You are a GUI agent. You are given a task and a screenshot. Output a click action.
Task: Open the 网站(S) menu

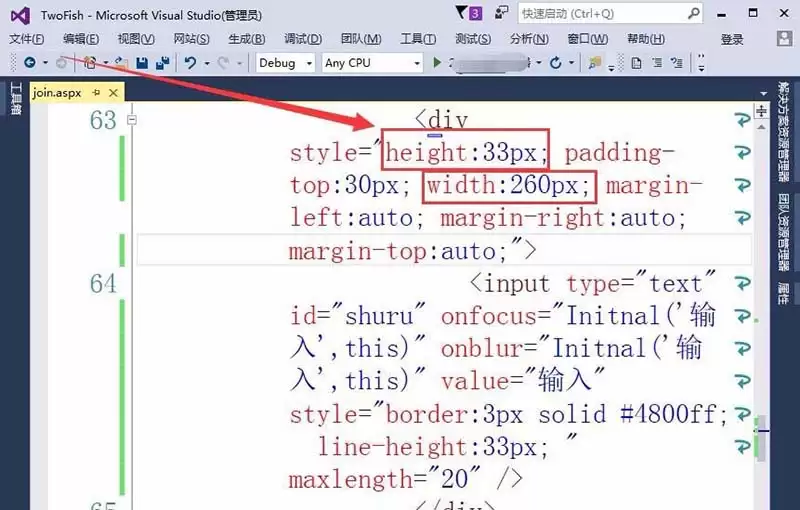[192, 39]
